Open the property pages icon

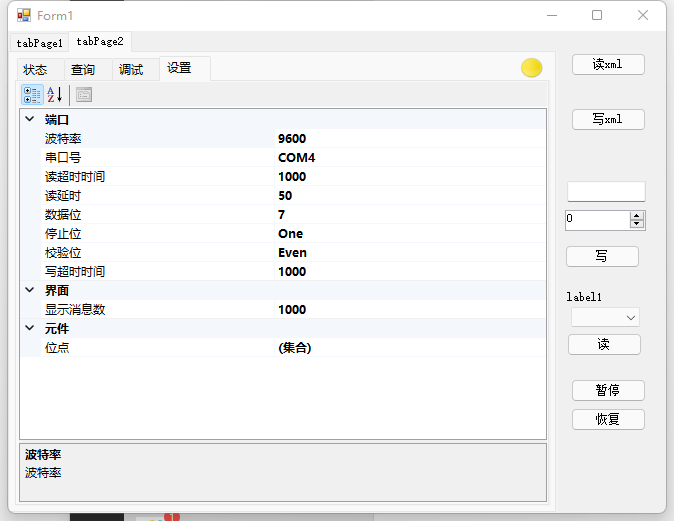(x=84, y=95)
